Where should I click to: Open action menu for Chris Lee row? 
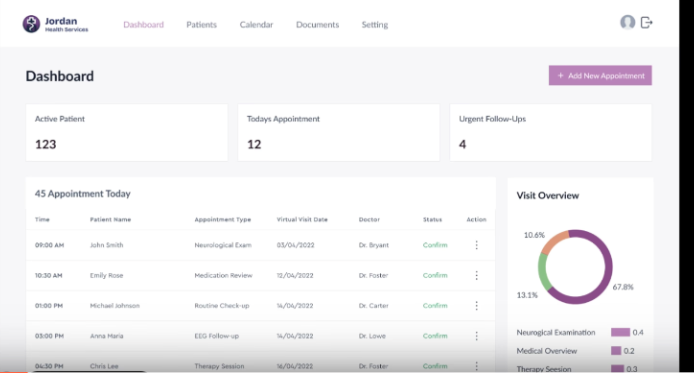[x=476, y=366]
